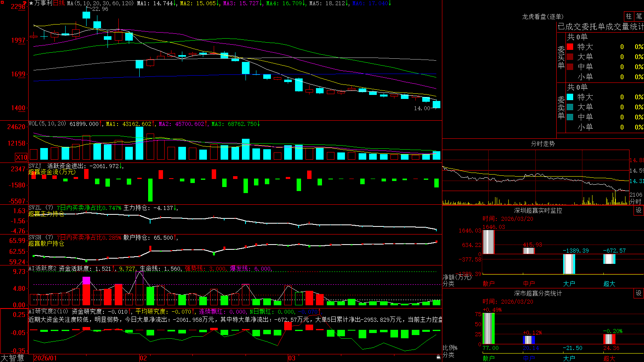The width and height of the screenshot is (644, 362).
Task: Click the cyan 特大 swatch in 委卖单
Action: point(570,97)
